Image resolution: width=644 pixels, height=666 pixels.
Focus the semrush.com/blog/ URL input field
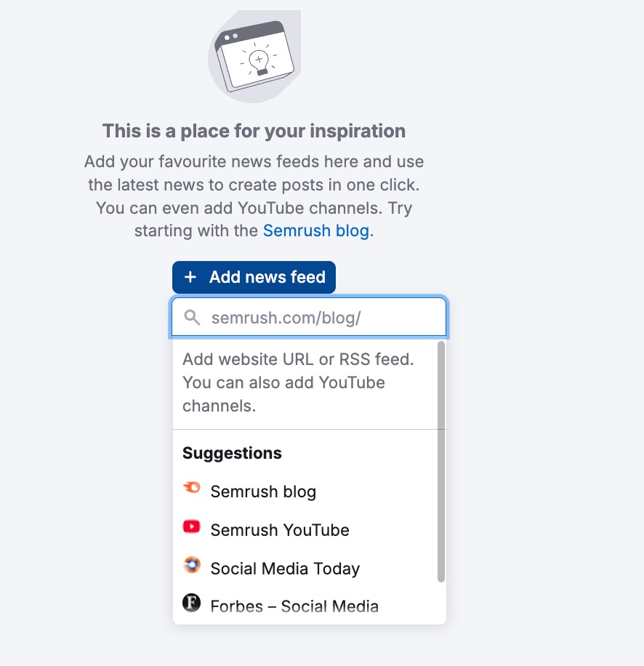[x=320, y=318]
